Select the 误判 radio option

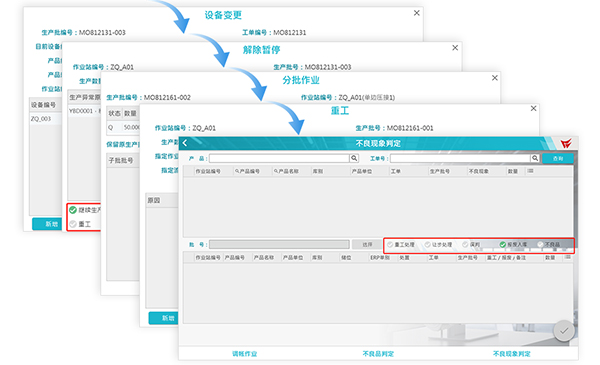coord(471,244)
